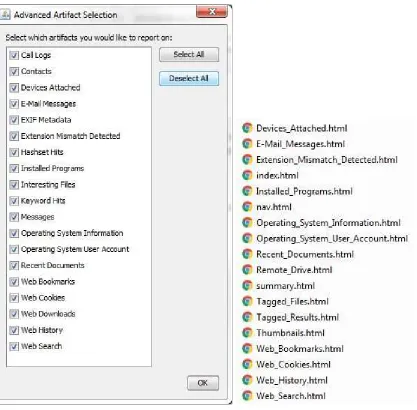
Task: Select the file name Devices_Attached.html
Action: click(302, 128)
